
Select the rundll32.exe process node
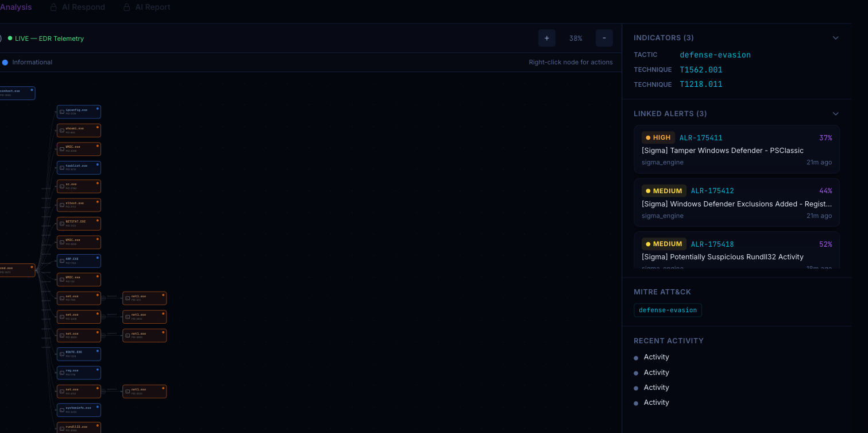coord(79,427)
